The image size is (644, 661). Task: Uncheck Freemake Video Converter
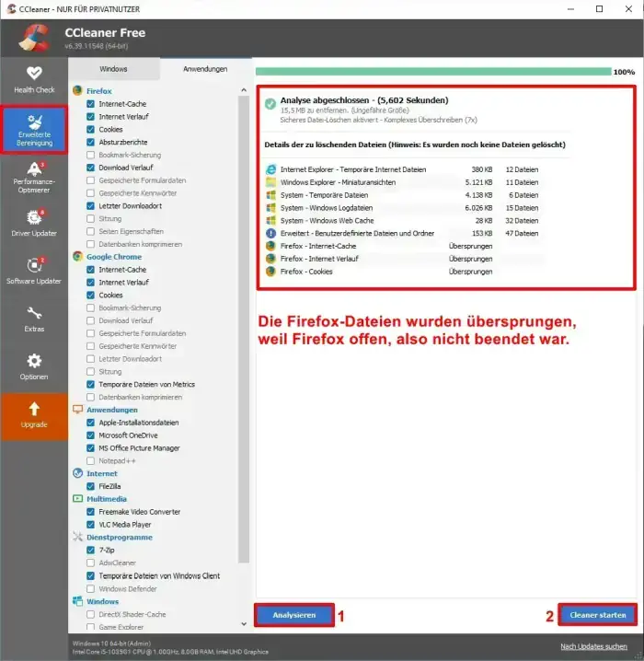click(90, 511)
